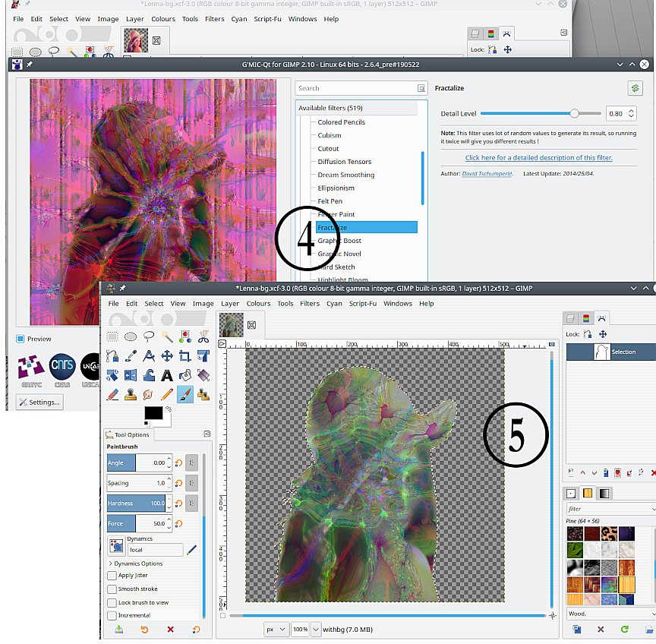Select Dream Smoothing filter in list
The width and height of the screenshot is (656, 644).
pyautogui.click(x=346, y=175)
